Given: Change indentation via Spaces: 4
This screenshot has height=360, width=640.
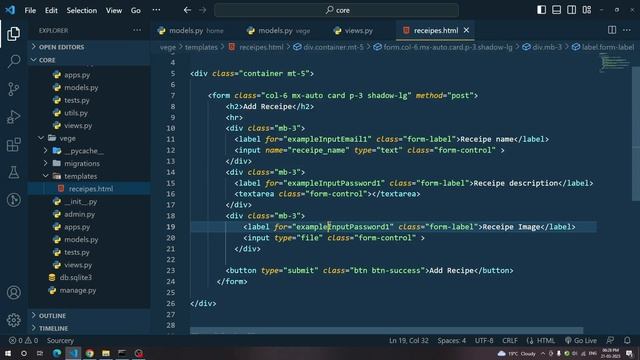Looking at the screenshot, I should point(451,340).
